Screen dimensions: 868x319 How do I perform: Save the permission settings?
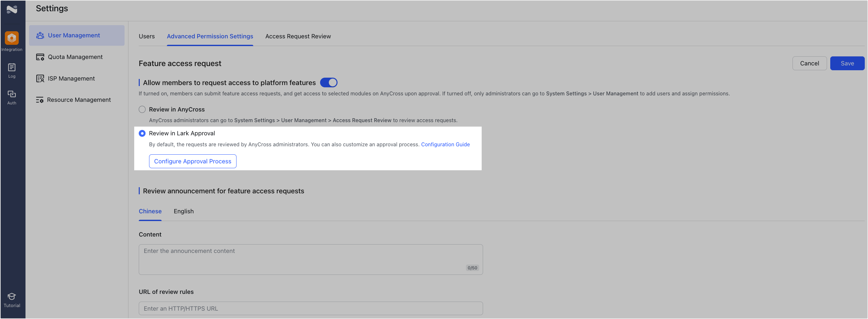point(847,63)
